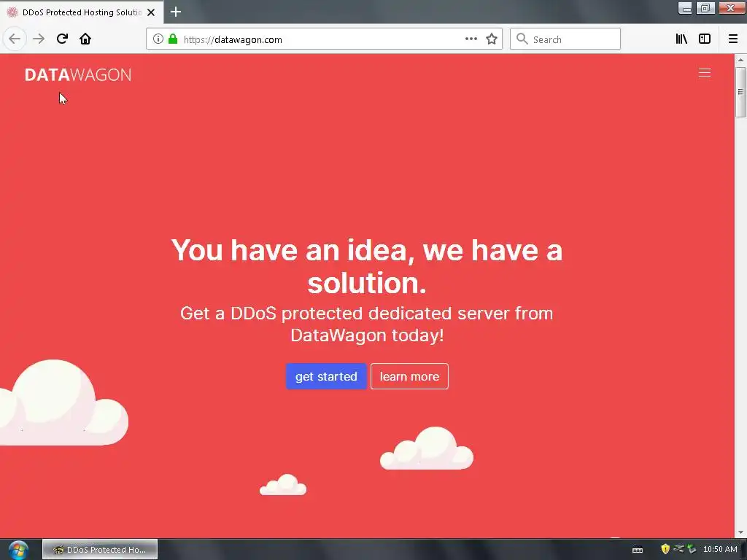The image size is (747, 560).
Task: Click the DataWagon logo
Action: pos(78,75)
